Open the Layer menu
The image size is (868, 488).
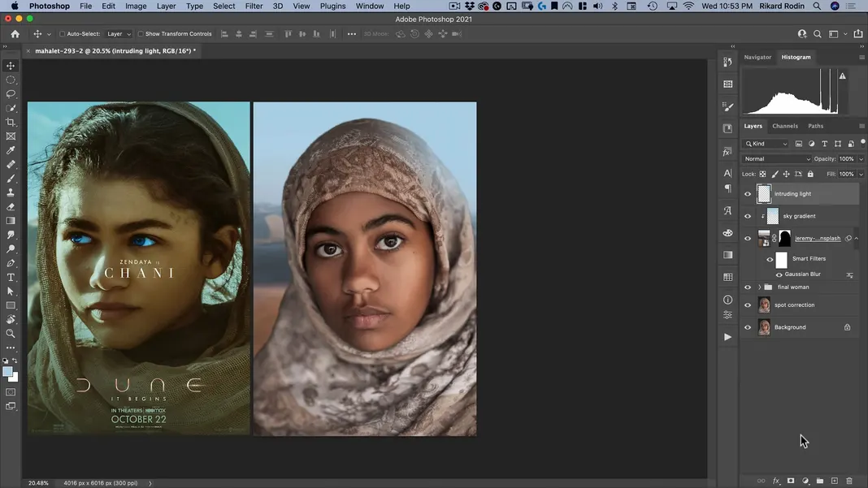click(166, 6)
